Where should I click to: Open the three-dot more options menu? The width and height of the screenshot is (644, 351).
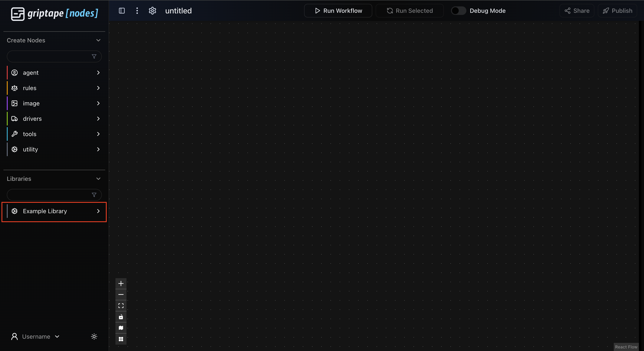click(137, 11)
